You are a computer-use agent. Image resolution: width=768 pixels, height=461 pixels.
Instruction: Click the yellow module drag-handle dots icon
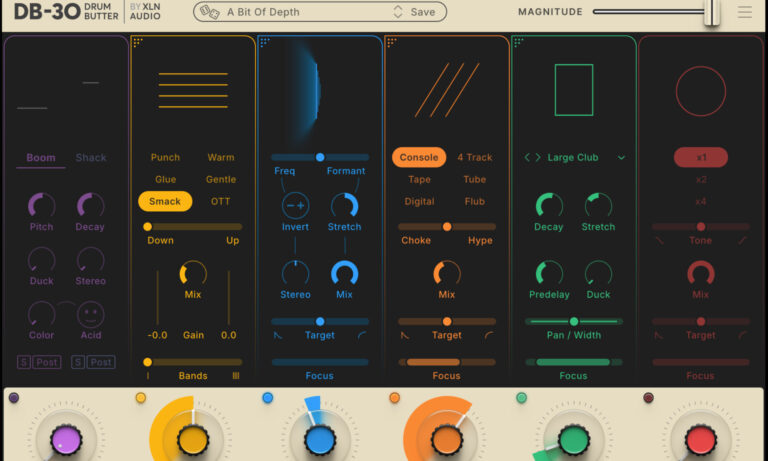point(138,42)
